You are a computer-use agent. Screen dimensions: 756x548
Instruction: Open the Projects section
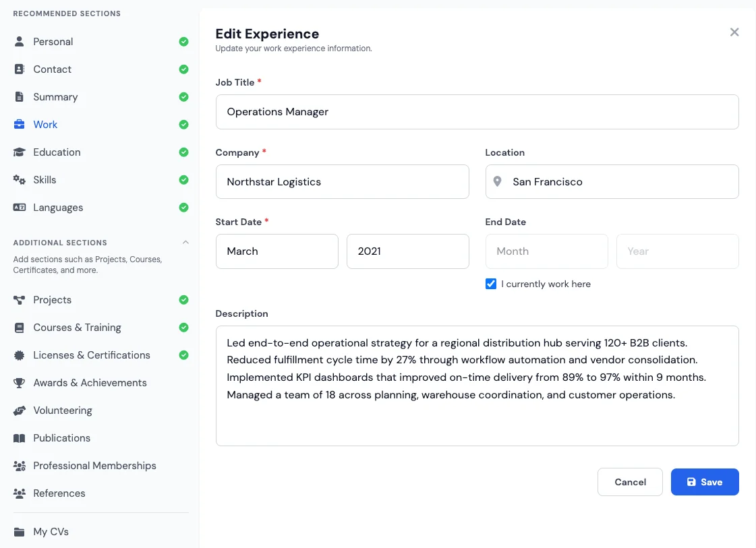pyautogui.click(x=100, y=300)
